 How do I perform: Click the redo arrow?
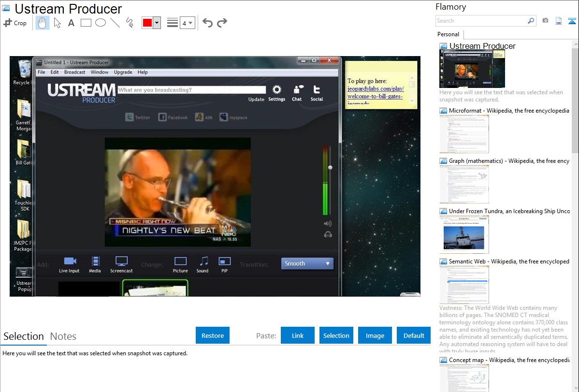tap(222, 23)
